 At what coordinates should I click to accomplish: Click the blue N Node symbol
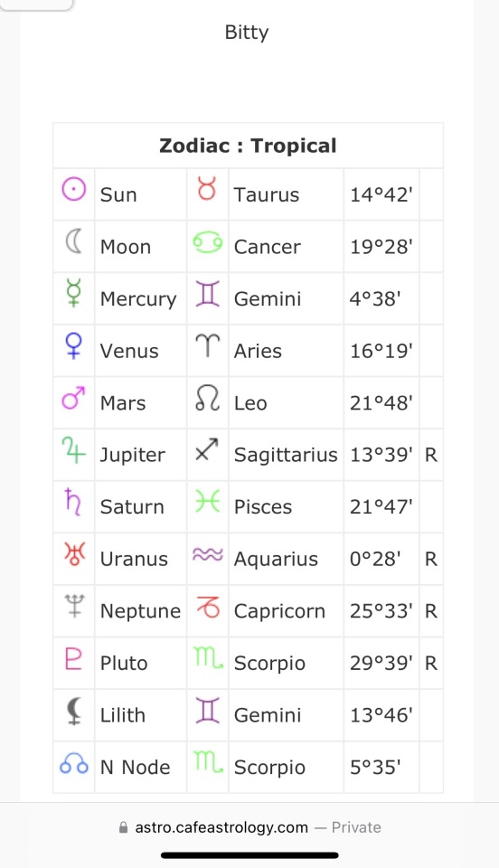[x=73, y=764]
